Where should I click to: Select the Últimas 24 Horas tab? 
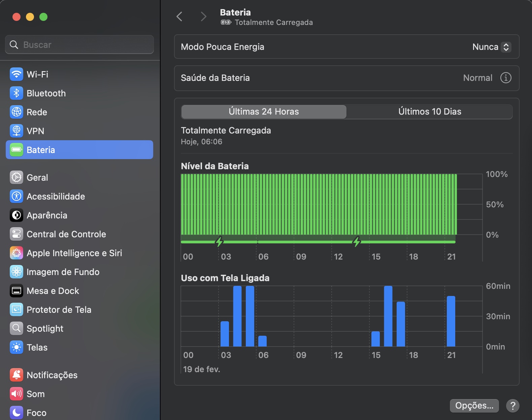coord(264,112)
